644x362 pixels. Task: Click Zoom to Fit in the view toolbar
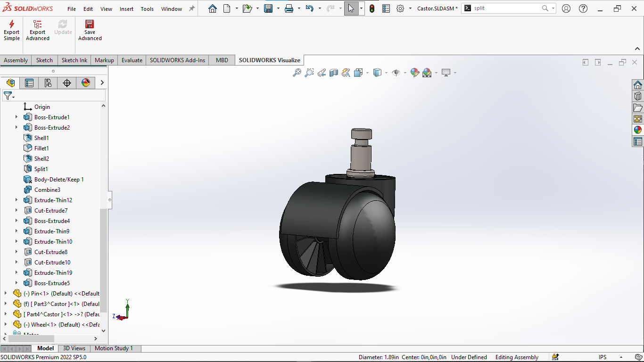pyautogui.click(x=297, y=73)
